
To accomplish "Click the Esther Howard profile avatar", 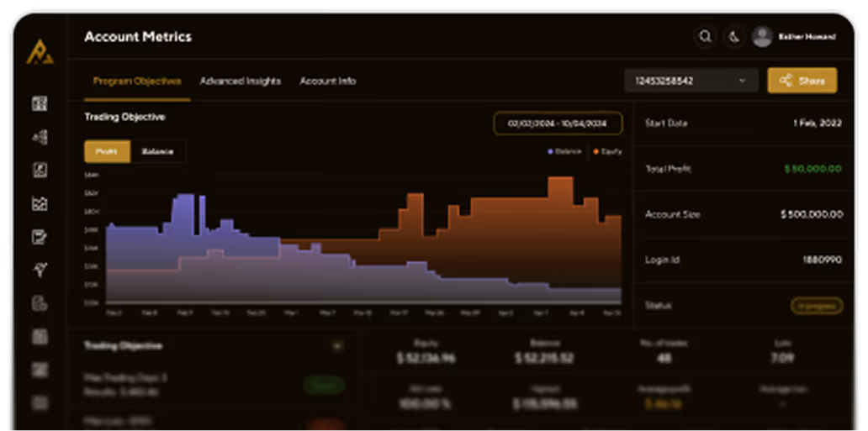I will [762, 37].
